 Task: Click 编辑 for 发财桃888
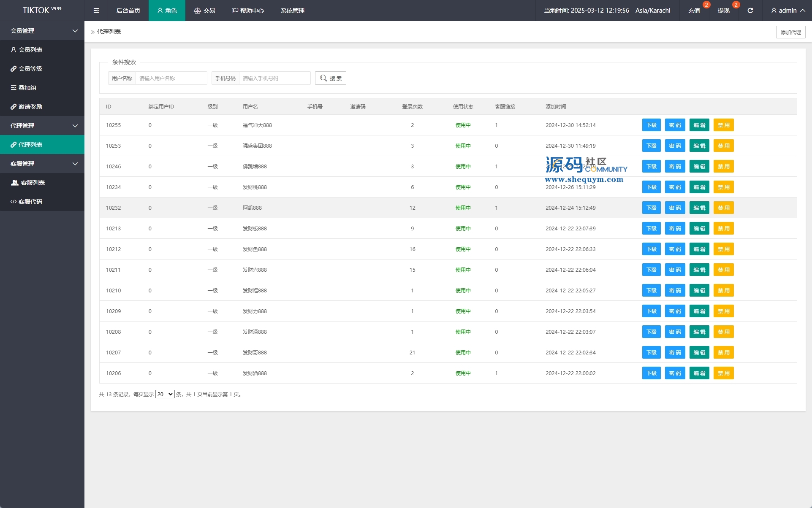pos(699,187)
